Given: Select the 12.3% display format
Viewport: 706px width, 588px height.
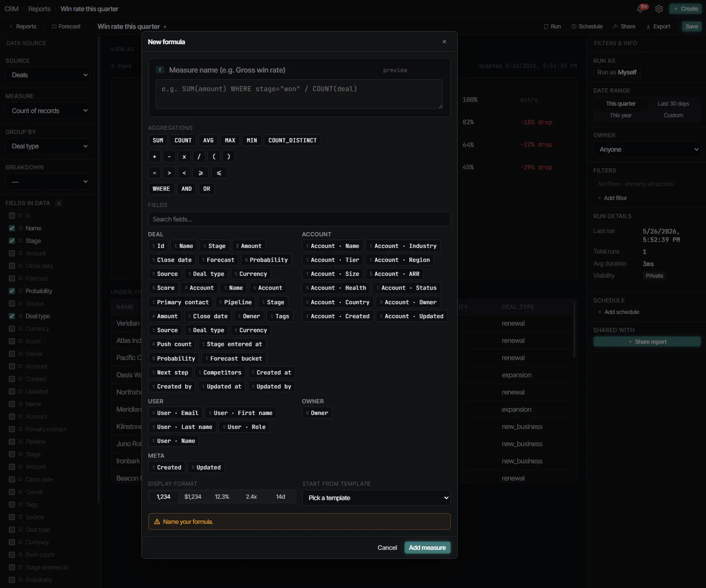Looking at the screenshot, I should 222,497.
